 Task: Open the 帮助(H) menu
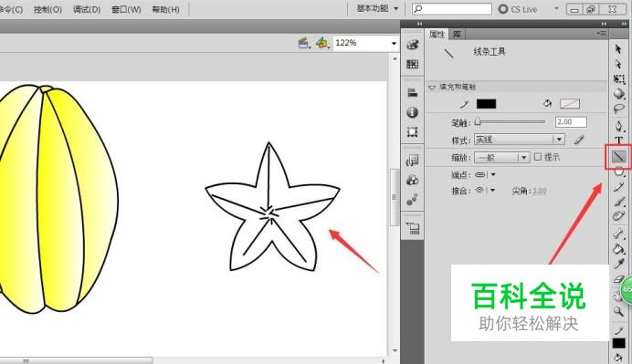click(x=165, y=9)
